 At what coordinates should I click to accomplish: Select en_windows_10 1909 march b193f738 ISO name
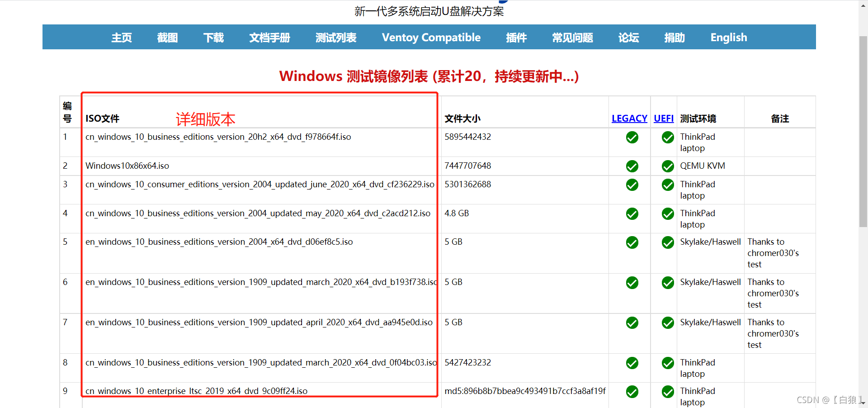point(261,282)
